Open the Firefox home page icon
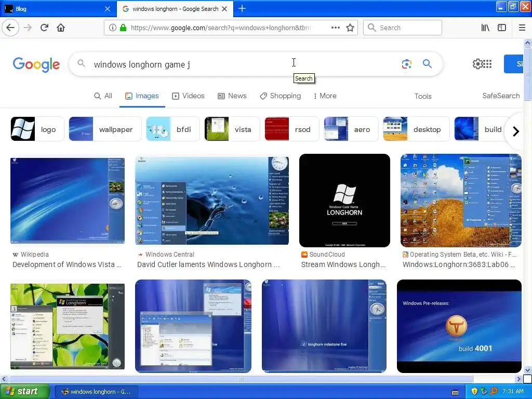Viewport: 532px width, 399px height. (x=61, y=28)
